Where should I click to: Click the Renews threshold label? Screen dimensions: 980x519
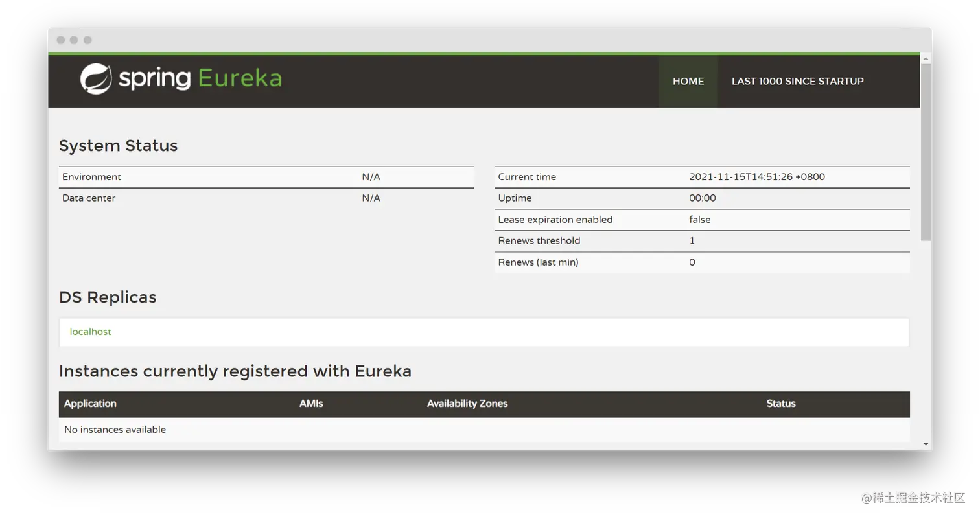click(539, 241)
